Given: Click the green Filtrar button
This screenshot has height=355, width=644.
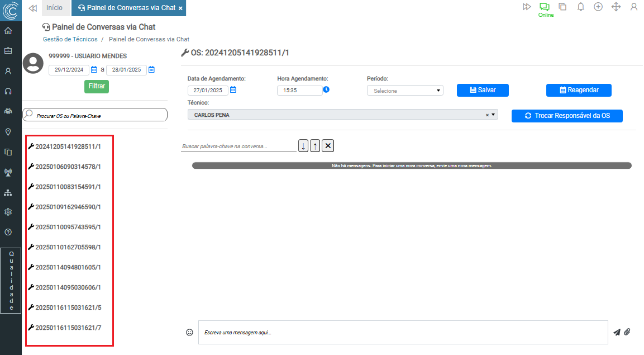Looking at the screenshot, I should tap(97, 87).
